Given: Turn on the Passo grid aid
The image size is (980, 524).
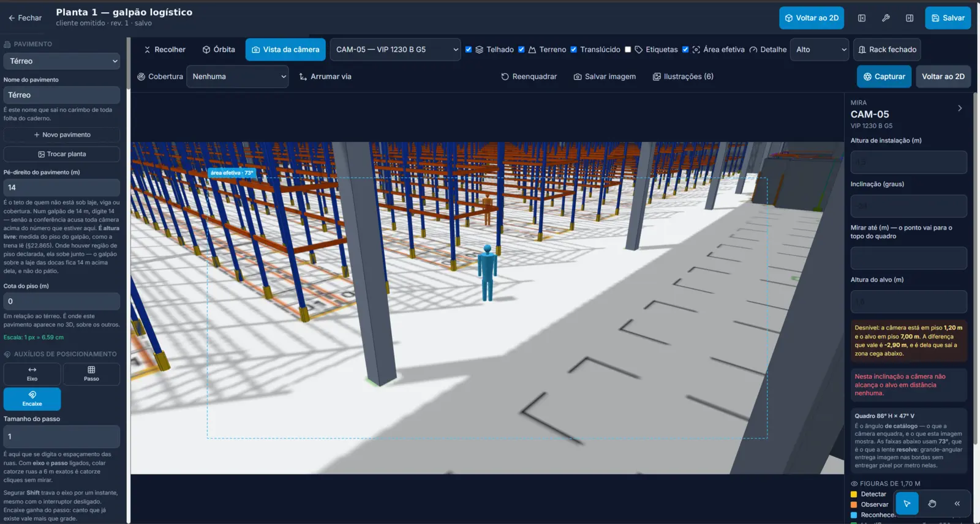Looking at the screenshot, I should pyautogui.click(x=91, y=374).
